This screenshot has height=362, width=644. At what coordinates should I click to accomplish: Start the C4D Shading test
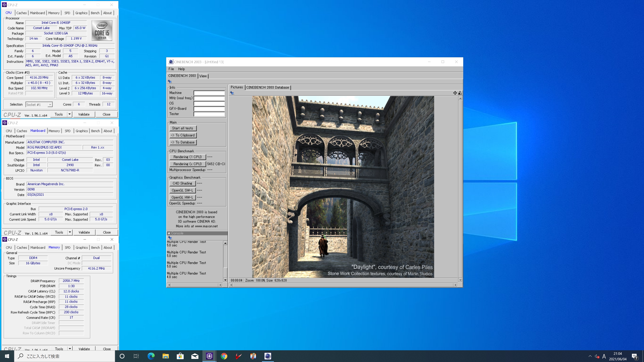(182, 183)
